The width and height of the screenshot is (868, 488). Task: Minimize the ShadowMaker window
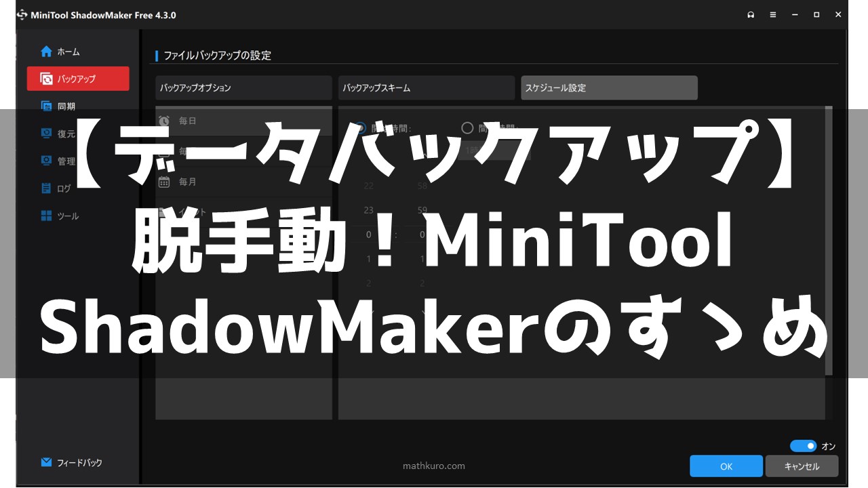tap(795, 15)
